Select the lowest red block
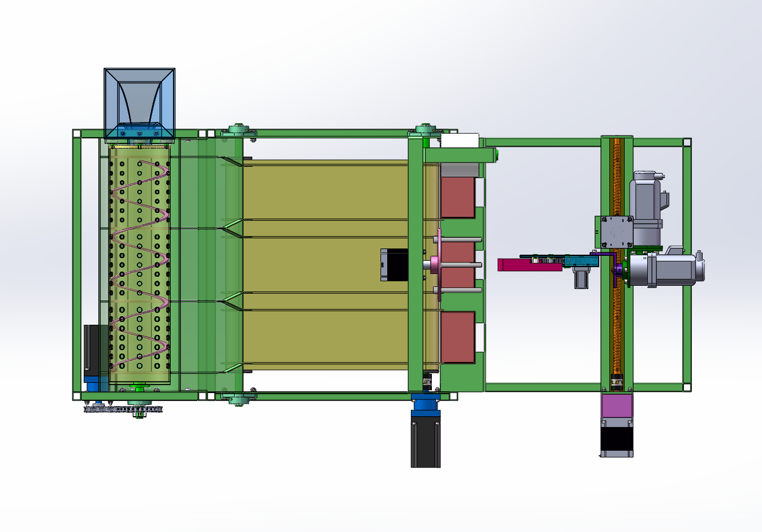The height and width of the screenshot is (532, 762). 457,337
